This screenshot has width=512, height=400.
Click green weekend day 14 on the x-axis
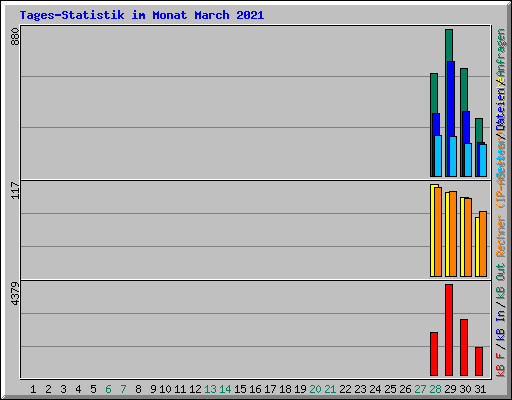(x=225, y=389)
